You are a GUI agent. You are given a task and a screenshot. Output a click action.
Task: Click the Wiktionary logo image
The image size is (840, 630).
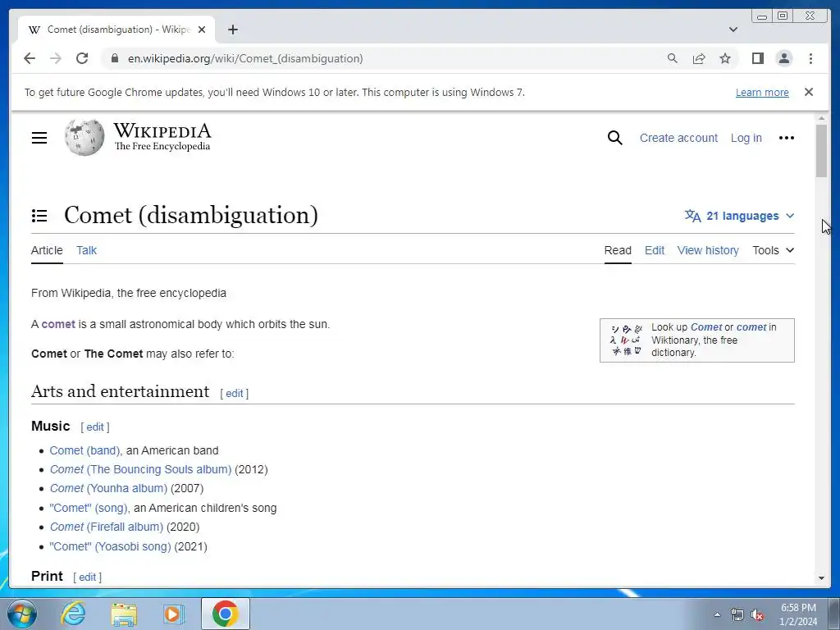tap(626, 340)
